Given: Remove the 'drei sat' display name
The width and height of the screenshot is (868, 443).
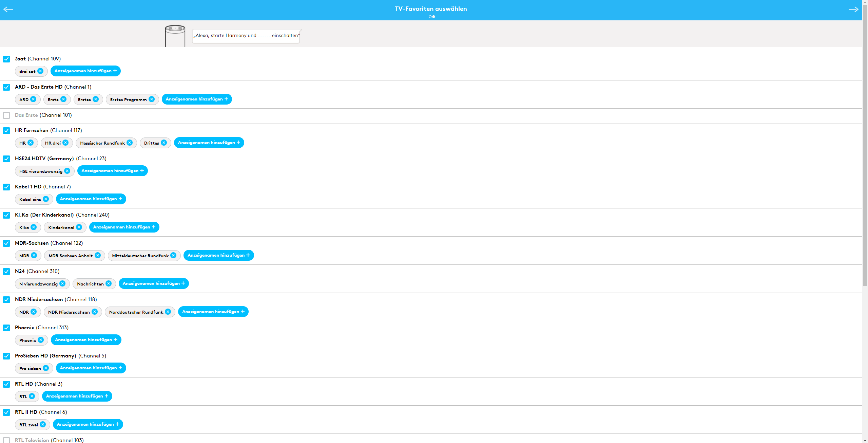Looking at the screenshot, I should point(40,71).
